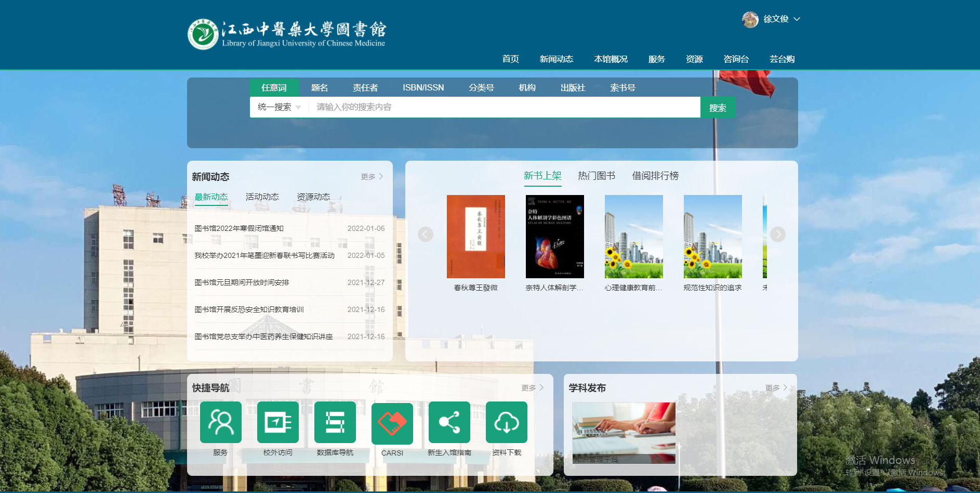This screenshot has height=493, width=980.
Task: Open the 资料下载 cloud download icon
Action: (x=507, y=422)
